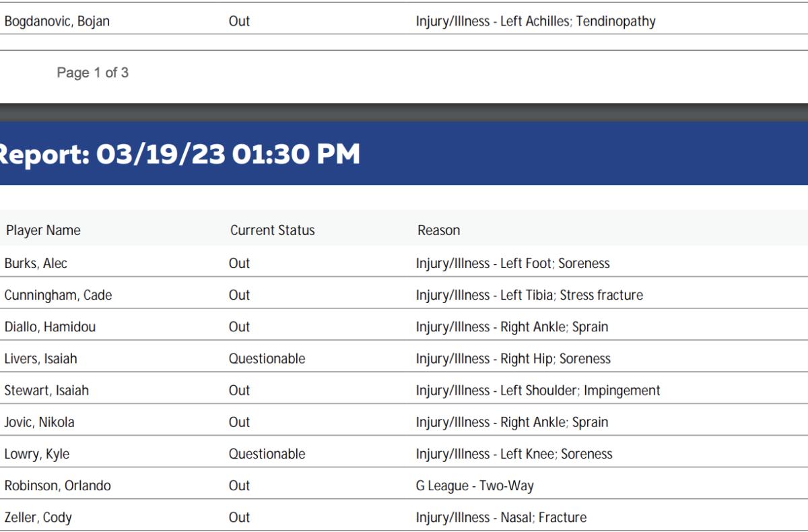Click Questionable status for Lowry, Kyle
Image resolution: width=808 pixels, height=532 pixels.
pyautogui.click(x=267, y=454)
